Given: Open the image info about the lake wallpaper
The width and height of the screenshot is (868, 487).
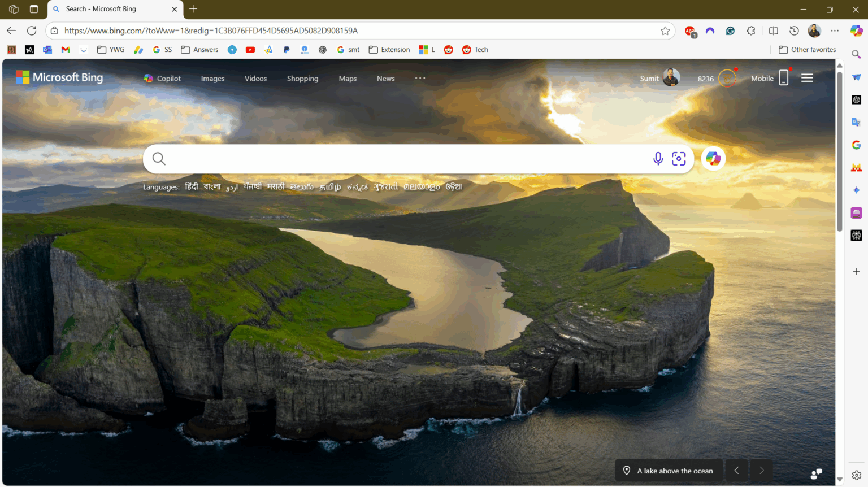Looking at the screenshot, I should [x=667, y=470].
